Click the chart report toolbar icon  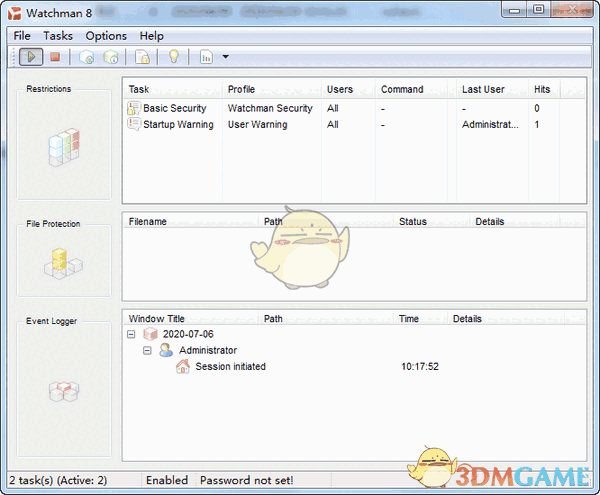point(206,57)
